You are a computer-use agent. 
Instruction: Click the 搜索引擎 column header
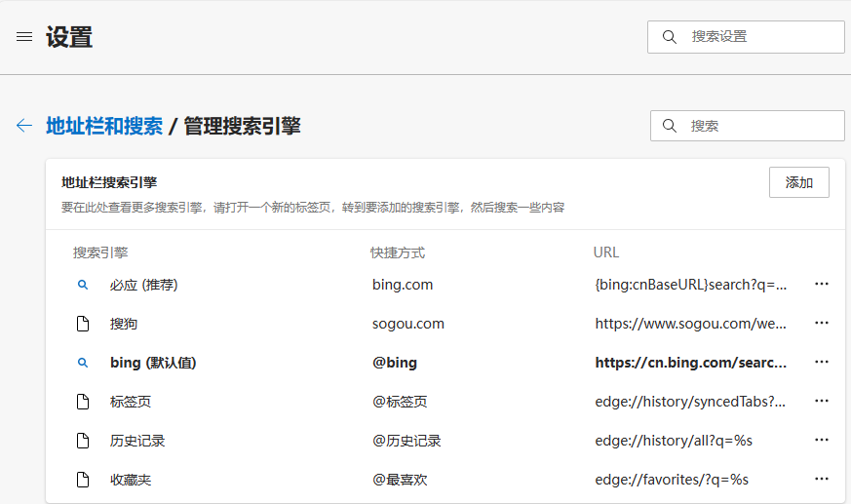100,252
